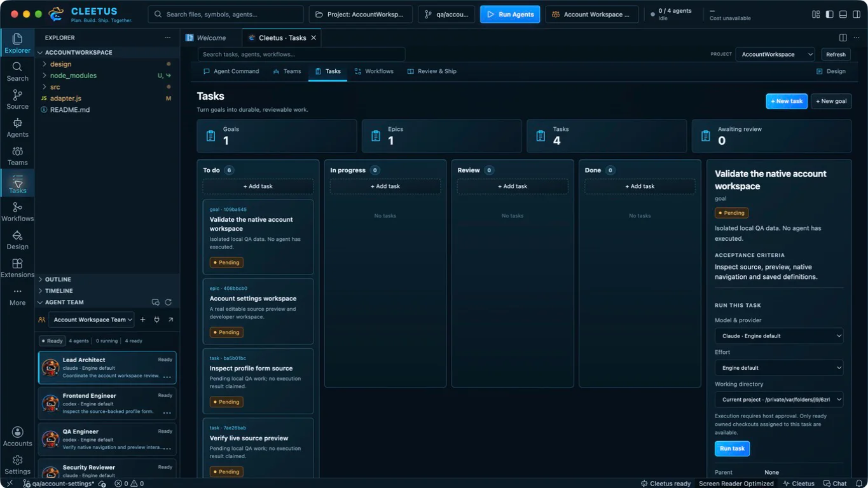Image resolution: width=868 pixels, height=488 pixels.
Task: Open the Effort dropdown
Action: (779, 368)
